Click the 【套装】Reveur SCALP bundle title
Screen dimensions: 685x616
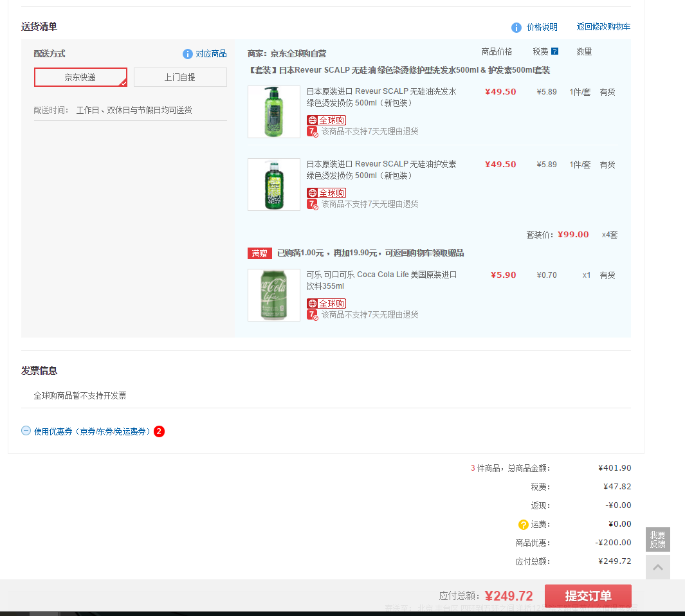[x=399, y=70]
